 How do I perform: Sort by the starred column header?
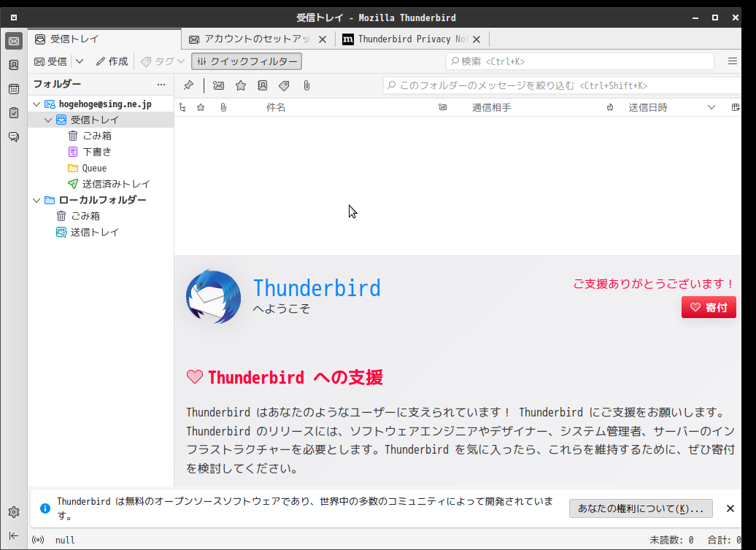coord(201,107)
